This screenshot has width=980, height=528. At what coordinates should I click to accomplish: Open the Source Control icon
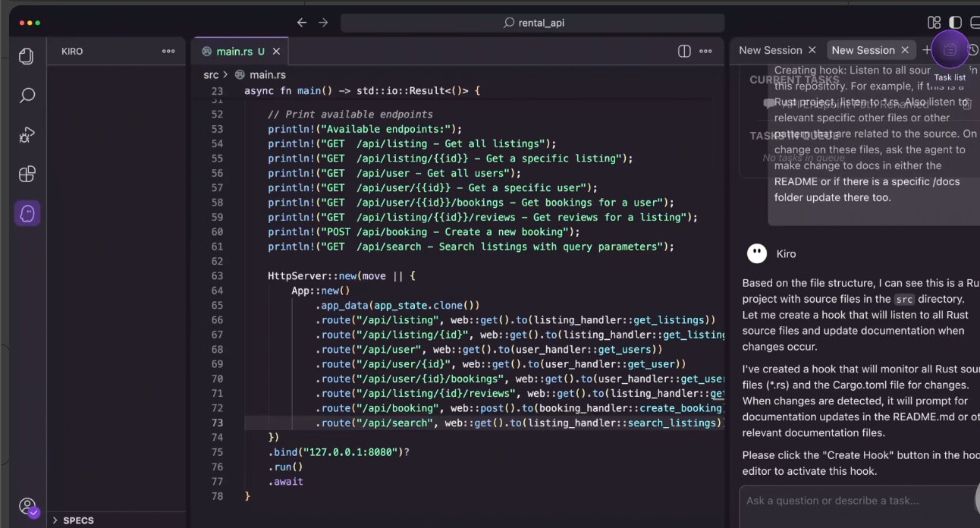tap(27, 135)
